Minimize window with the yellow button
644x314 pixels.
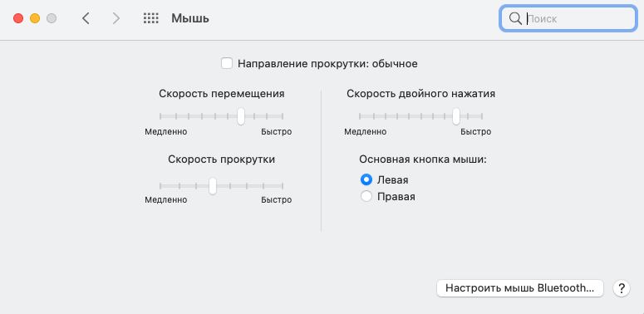pos(35,18)
